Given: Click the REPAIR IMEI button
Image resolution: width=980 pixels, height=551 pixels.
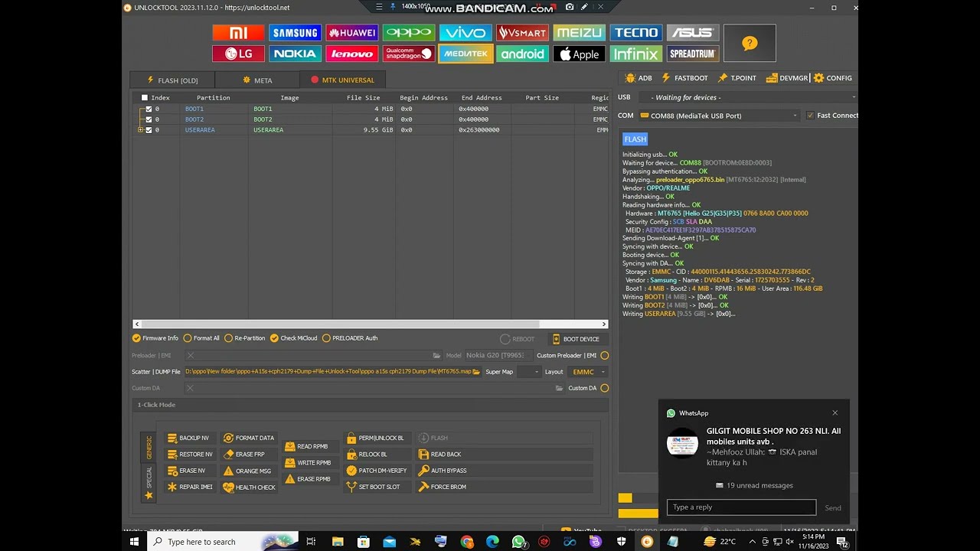Looking at the screenshot, I should click(190, 487).
